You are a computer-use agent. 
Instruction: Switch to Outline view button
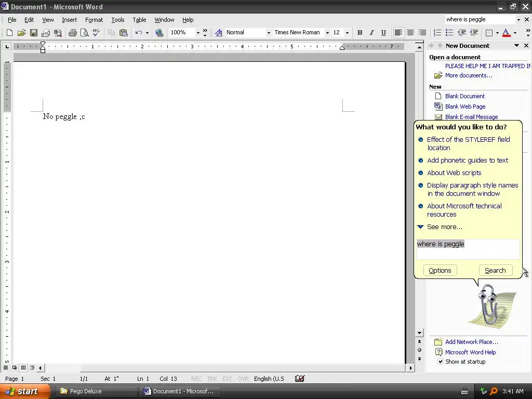(32, 367)
